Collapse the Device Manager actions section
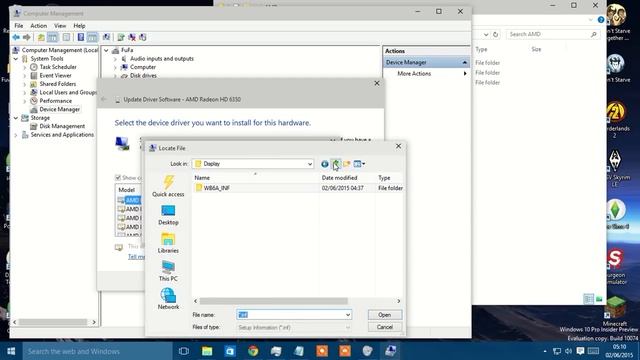 [464, 62]
